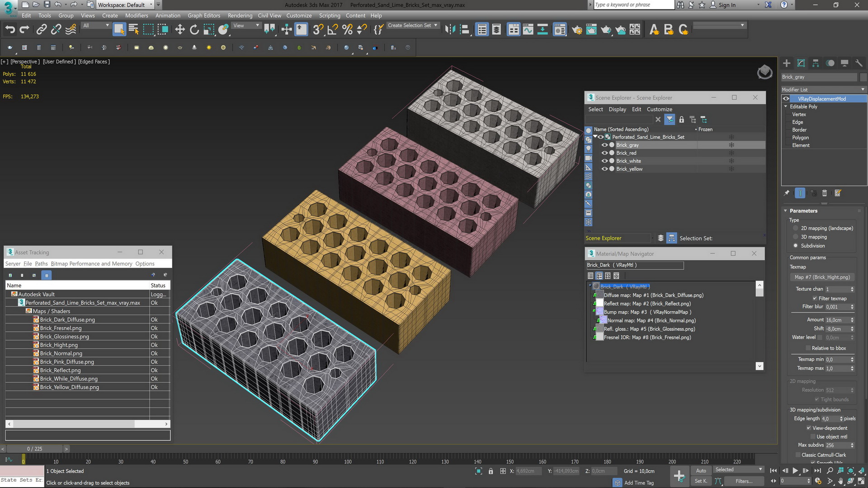Click the Filters... button
Screen dimensions: 868x488
(x=744, y=481)
